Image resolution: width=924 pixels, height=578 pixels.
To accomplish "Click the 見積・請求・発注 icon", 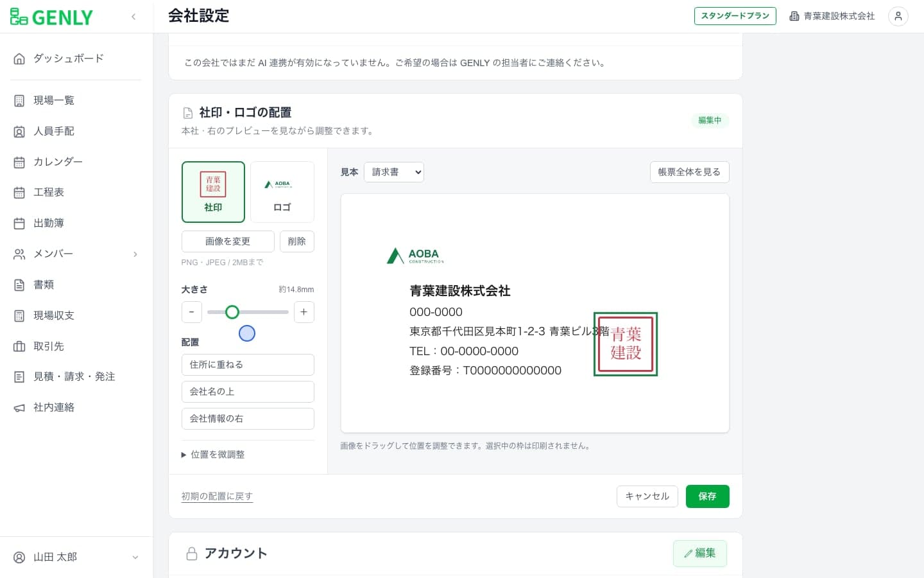I will 19,377.
